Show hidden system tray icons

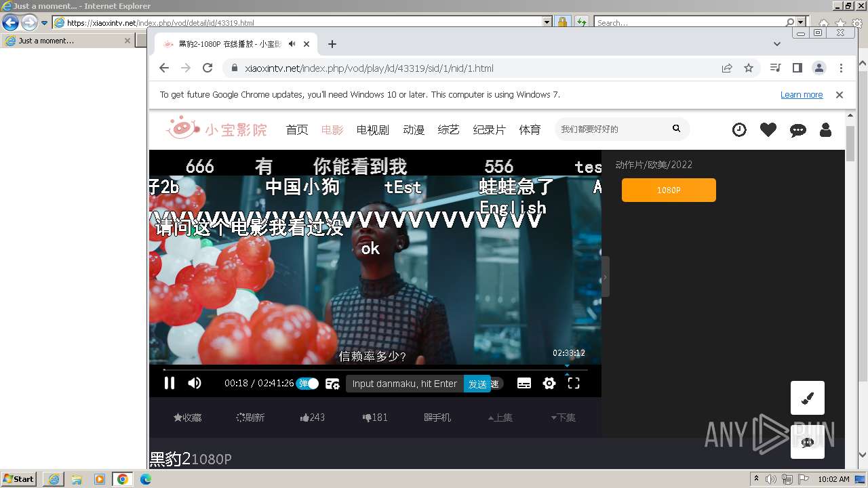pyautogui.click(x=757, y=479)
